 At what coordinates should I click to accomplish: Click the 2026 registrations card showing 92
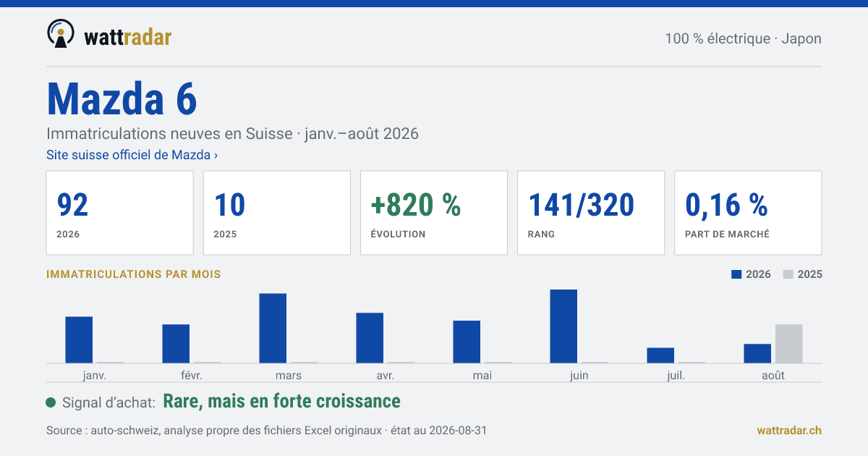120,213
